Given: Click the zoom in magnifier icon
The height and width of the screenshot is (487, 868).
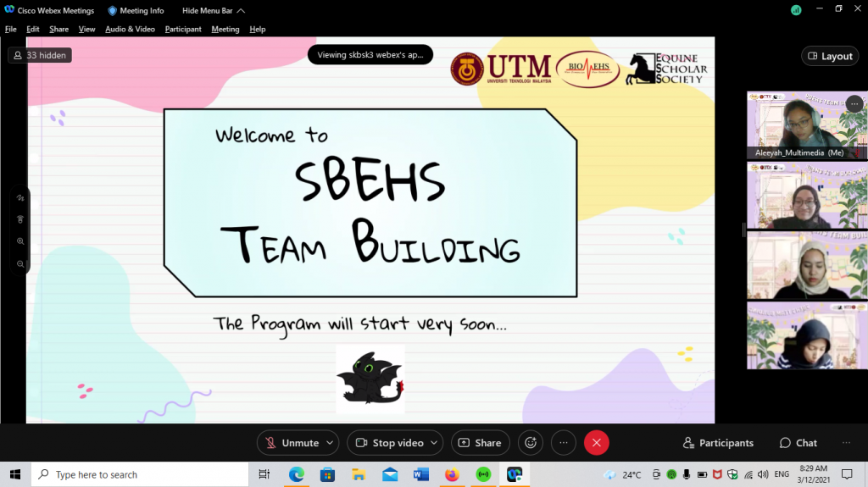Looking at the screenshot, I should click(20, 241).
